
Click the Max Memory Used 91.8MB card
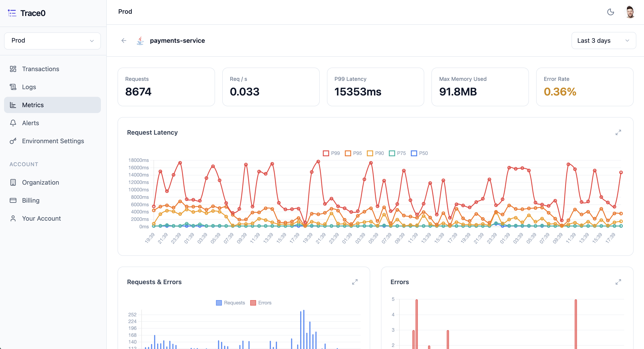[x=480, y=87]
